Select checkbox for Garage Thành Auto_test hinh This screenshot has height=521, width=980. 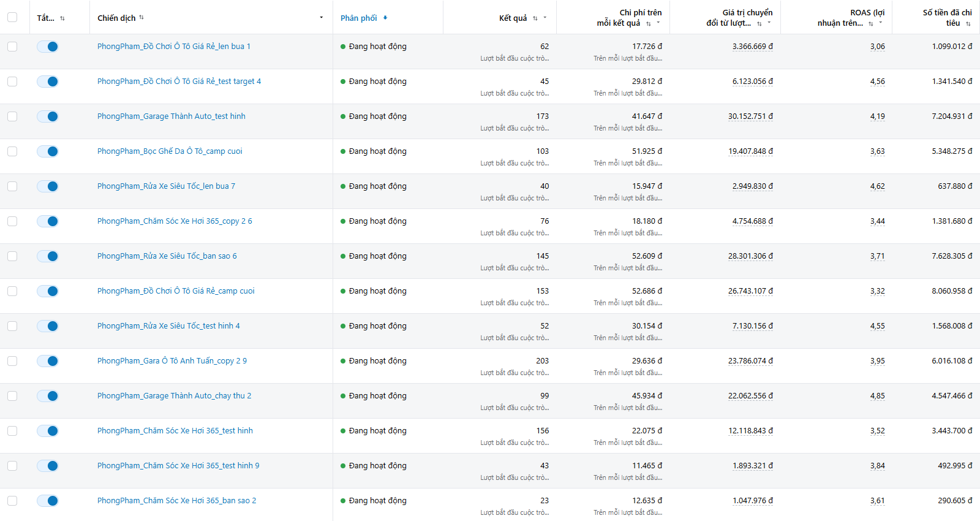coord(12,116)
